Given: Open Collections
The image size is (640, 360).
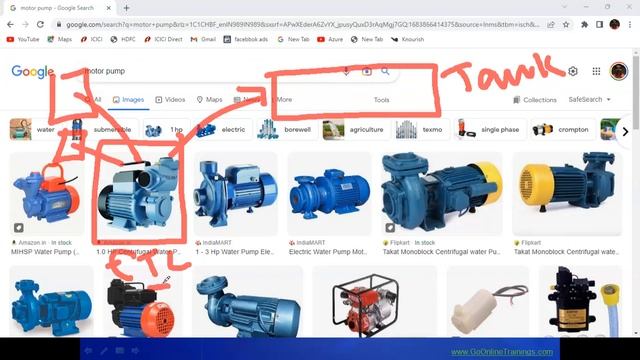Looking at the screenshot, I should tap(535, 100).
